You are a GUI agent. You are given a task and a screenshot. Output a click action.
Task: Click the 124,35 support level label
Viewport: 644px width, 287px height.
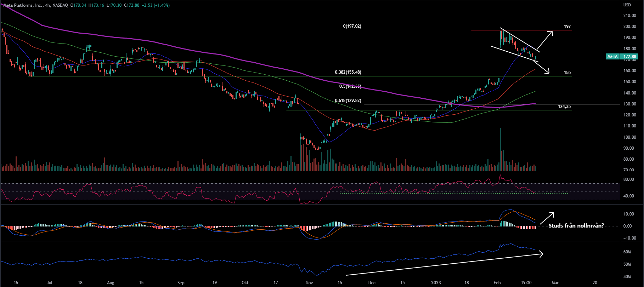[x=564, y=107]
